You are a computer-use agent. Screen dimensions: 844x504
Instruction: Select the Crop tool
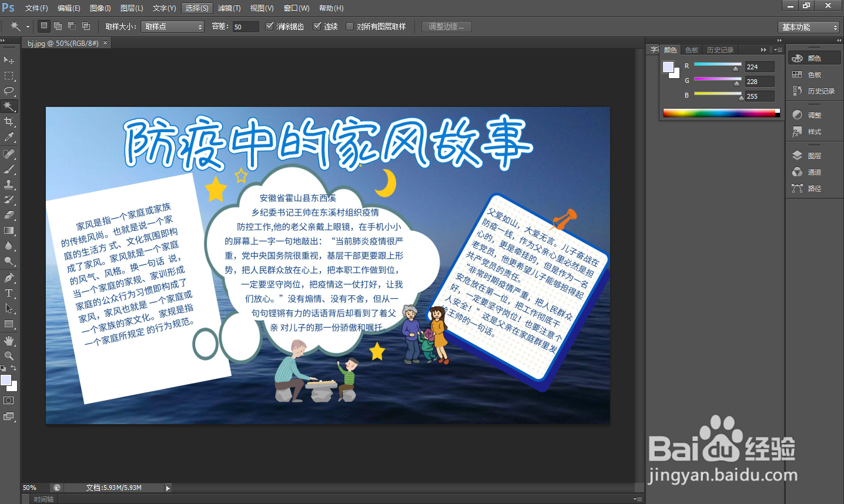click(8, 121)
